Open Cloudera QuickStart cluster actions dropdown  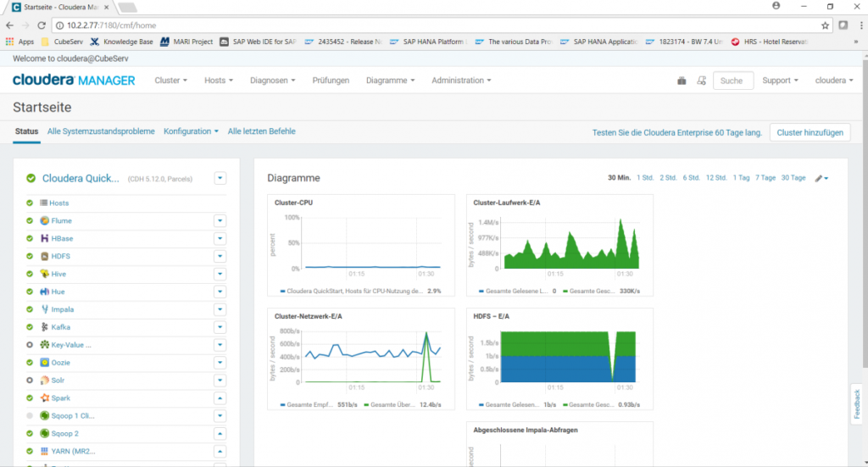point(220,178)
